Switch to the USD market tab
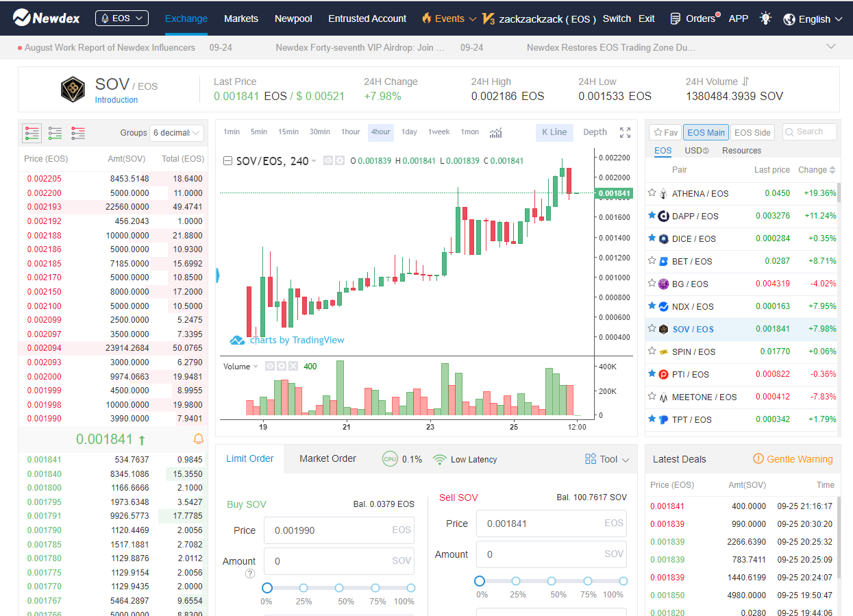This screenshot has height=616, width=853. 697,151
